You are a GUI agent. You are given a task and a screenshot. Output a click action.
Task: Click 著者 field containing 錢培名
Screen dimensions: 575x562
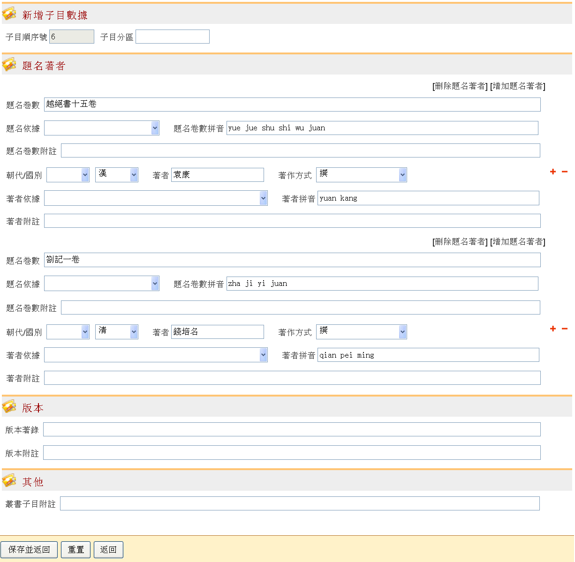tap(217, 332)
